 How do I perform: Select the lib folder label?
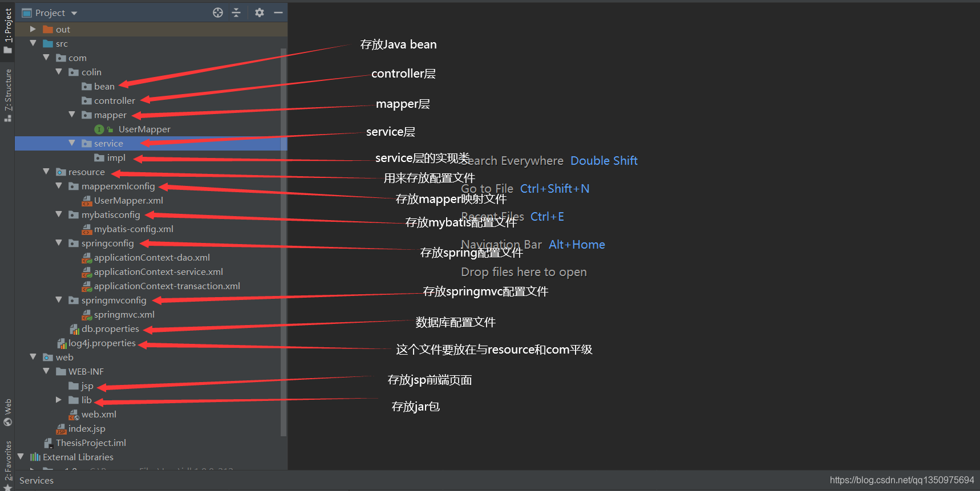click(x=87, y=400)
